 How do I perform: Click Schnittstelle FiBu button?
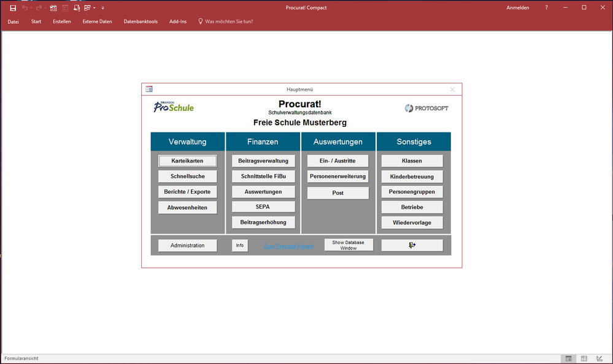pos(263,176)
